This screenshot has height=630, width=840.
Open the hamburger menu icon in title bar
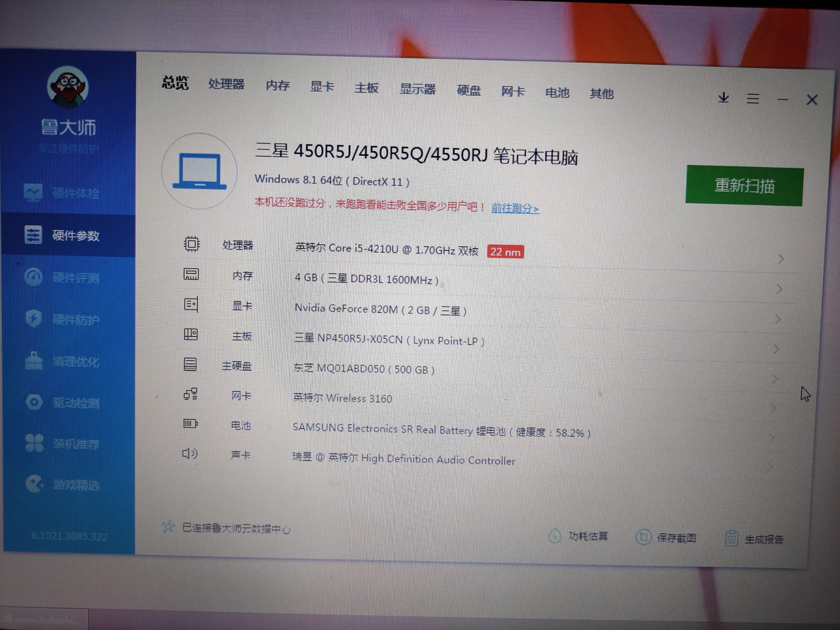click(752, 98)
